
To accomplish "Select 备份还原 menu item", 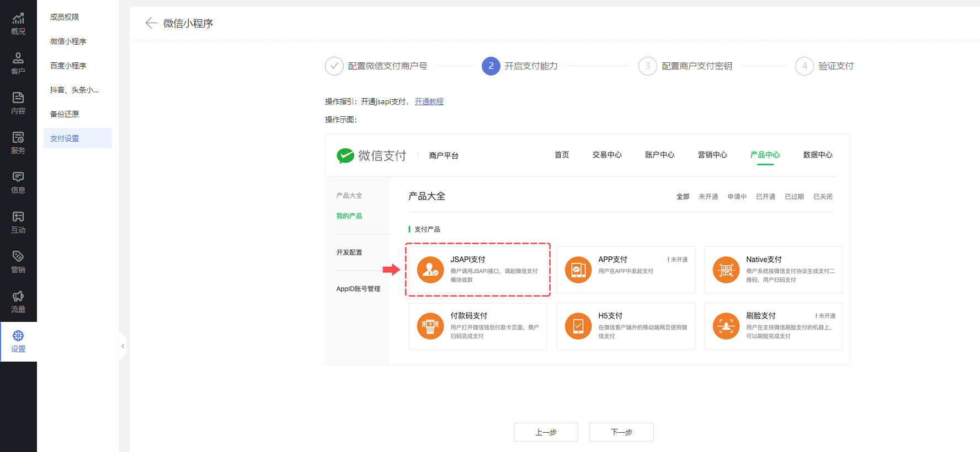I will pos(65,114).
